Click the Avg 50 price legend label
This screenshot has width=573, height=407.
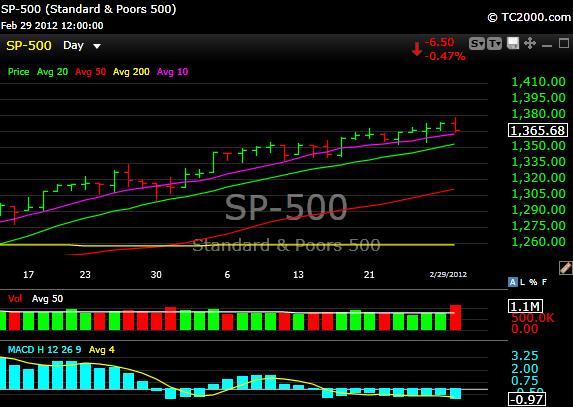(90, 72)
